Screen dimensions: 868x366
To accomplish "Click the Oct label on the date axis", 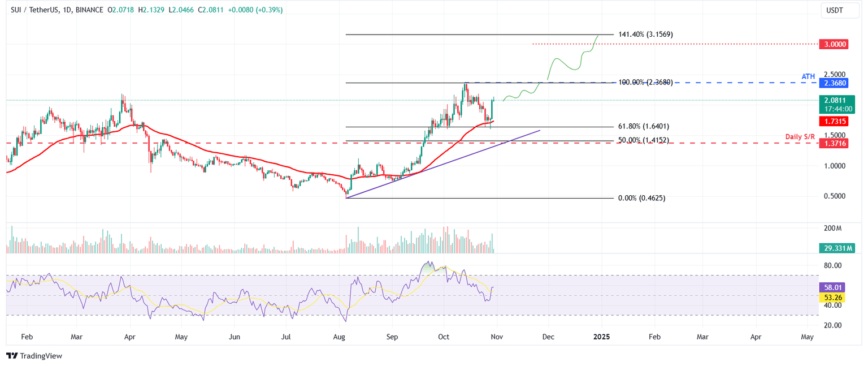I will tap(444, 337).
